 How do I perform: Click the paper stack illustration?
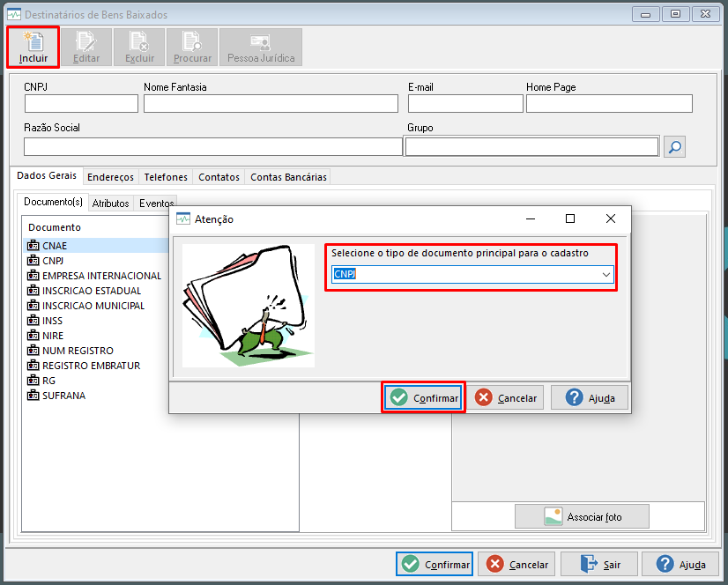pos(249,306)
